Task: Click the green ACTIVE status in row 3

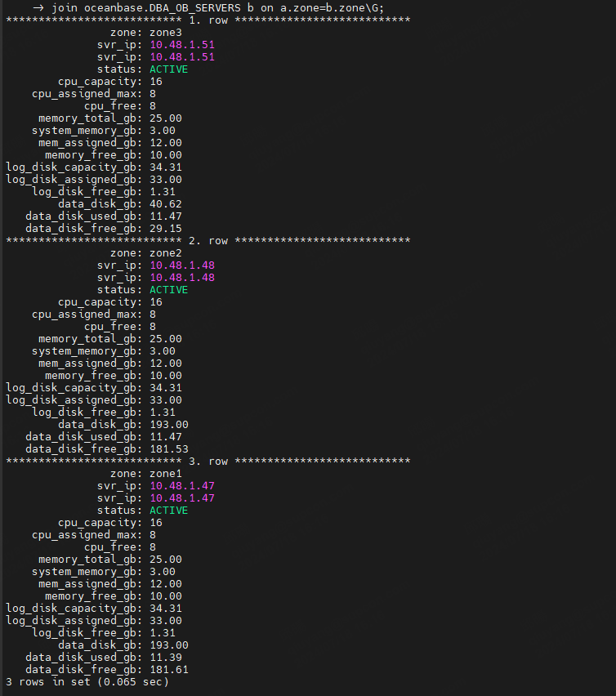Action: (x=168, y=511)
